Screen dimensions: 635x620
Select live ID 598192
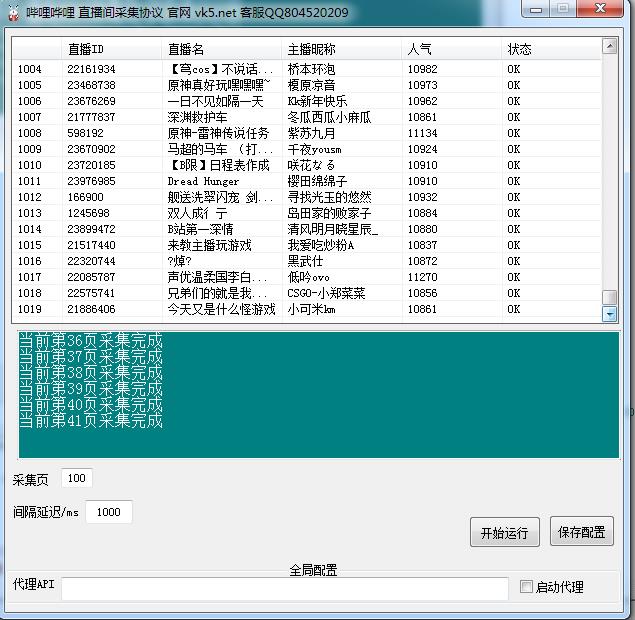[x=85, y=133]
